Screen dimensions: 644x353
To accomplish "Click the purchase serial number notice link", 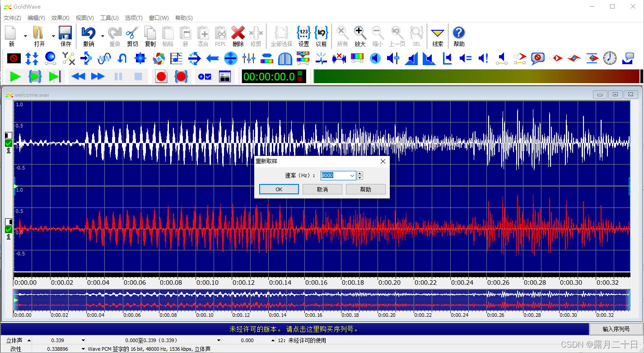I will coord(294,329).
